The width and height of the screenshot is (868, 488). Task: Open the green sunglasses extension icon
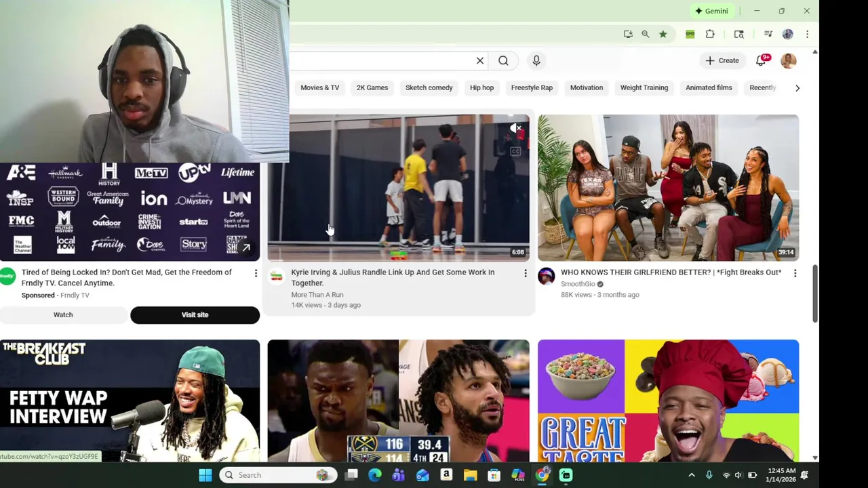point(690,34)
